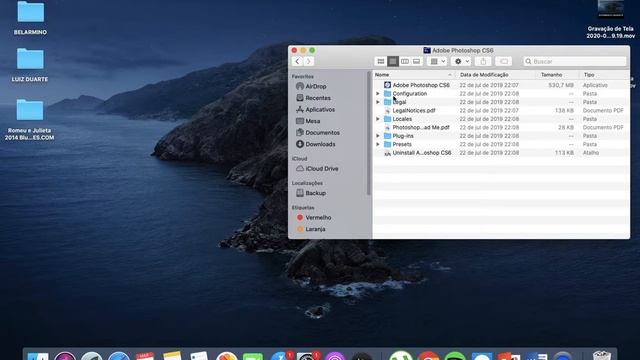
Task: Select the Locales folder row
Action: click(501, 119)
